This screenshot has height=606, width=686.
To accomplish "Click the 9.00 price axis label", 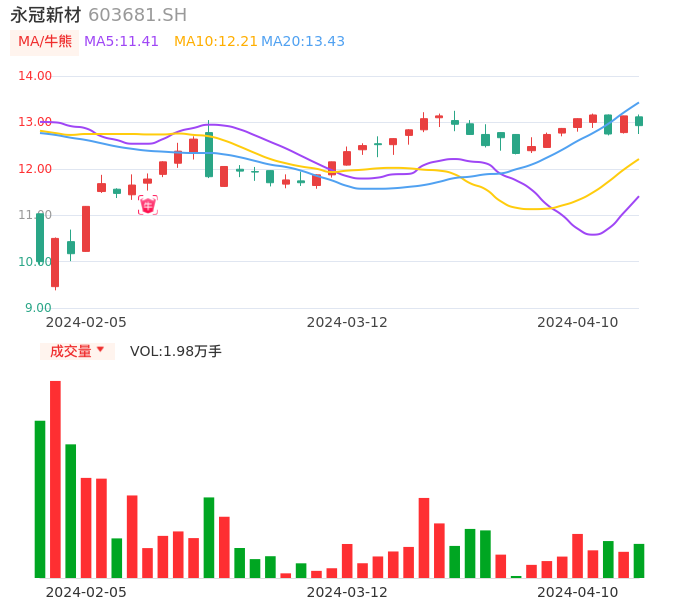I will point(38,308).
